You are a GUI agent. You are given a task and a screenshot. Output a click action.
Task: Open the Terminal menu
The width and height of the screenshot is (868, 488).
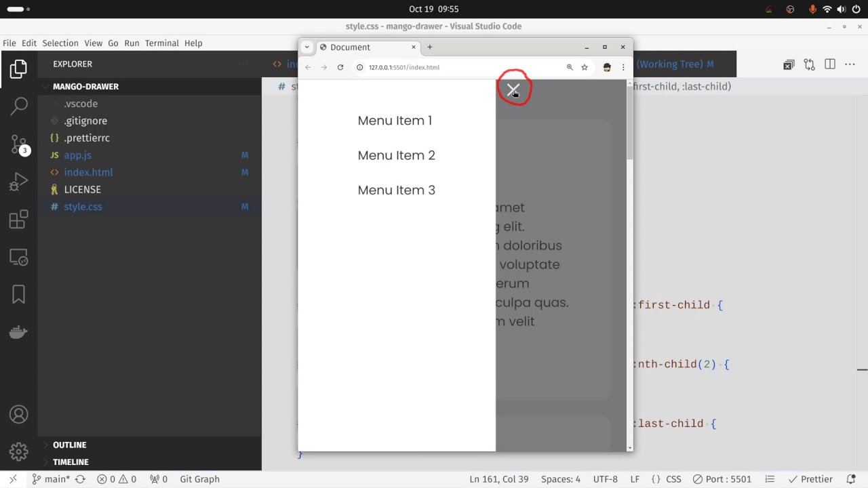click(162, 43)
